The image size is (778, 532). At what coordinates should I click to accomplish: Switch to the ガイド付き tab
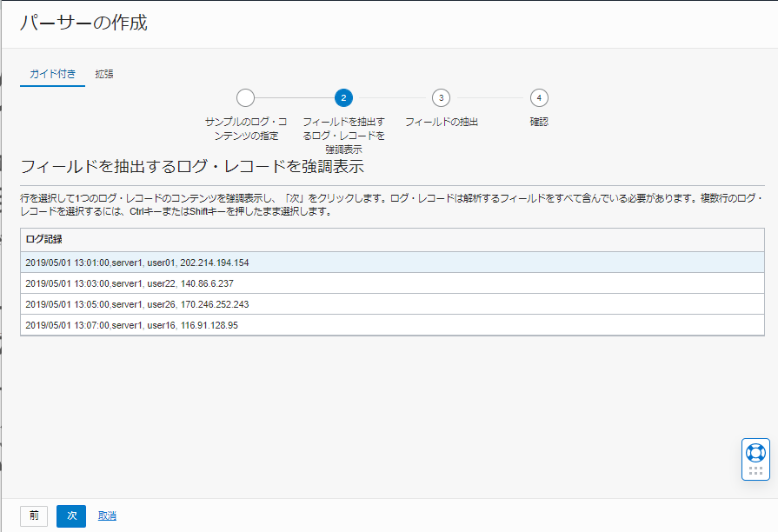click(52, 75)
